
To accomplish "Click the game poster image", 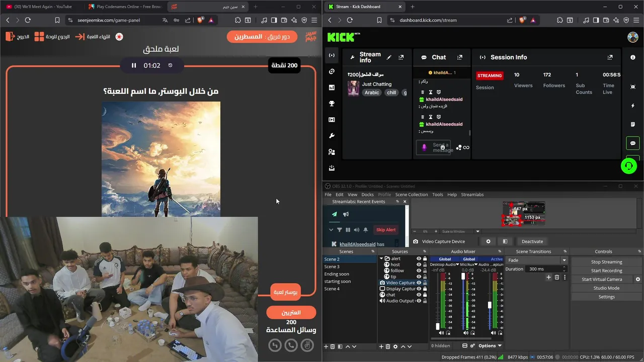I will point(161,159).
